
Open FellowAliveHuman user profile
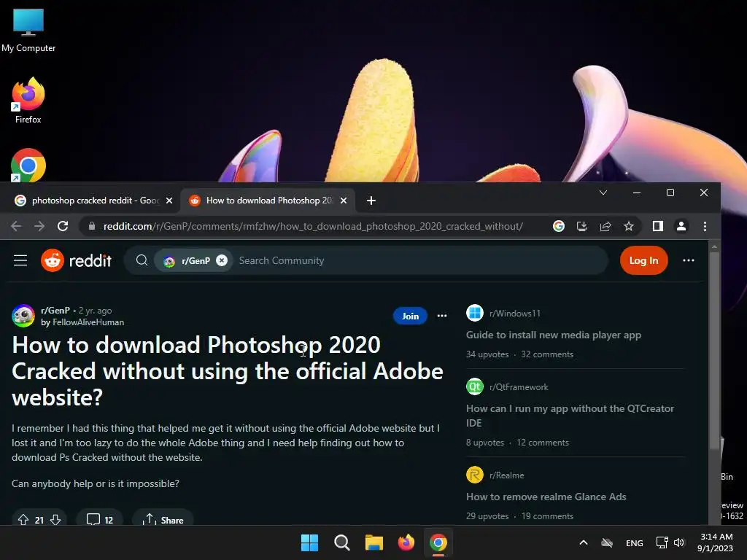coord(88,322)
